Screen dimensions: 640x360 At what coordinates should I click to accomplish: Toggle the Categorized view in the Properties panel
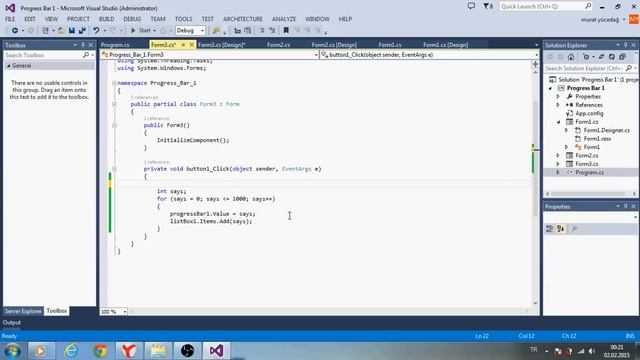point(549,229)
